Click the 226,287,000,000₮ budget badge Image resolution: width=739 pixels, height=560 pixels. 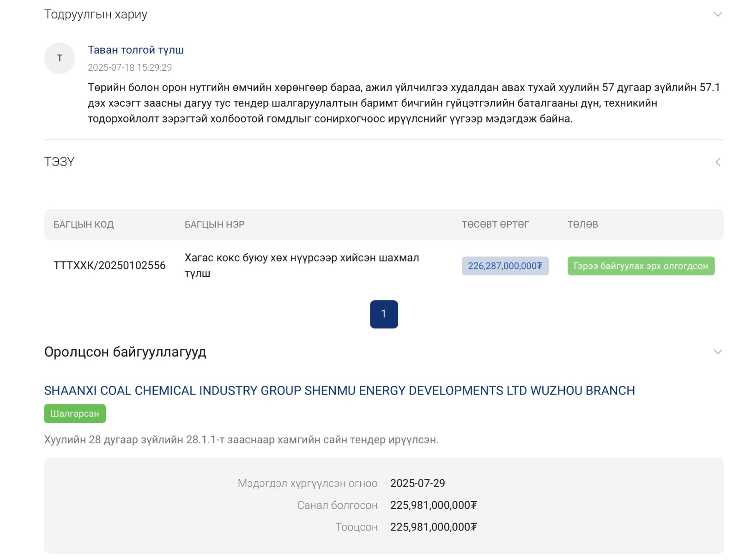tap(505, 266)
